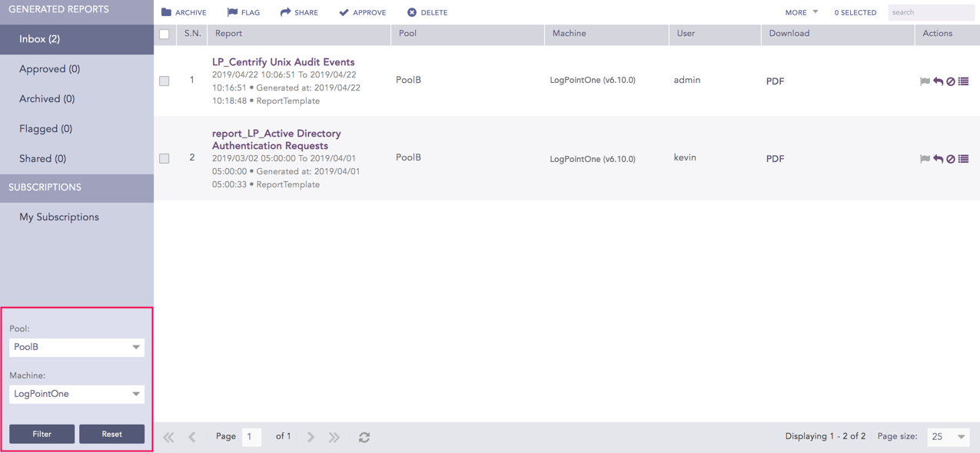Select checkbox for LP_Centrify Unix Audit Events
Screen dimensions: 980x453
(x=164, y=81)
